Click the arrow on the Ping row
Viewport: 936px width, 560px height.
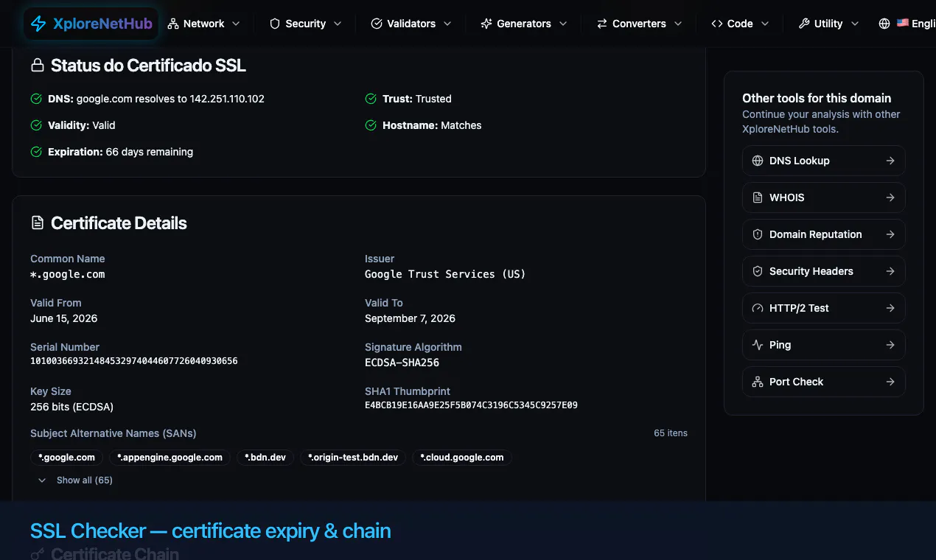click(x=890, y=345)
